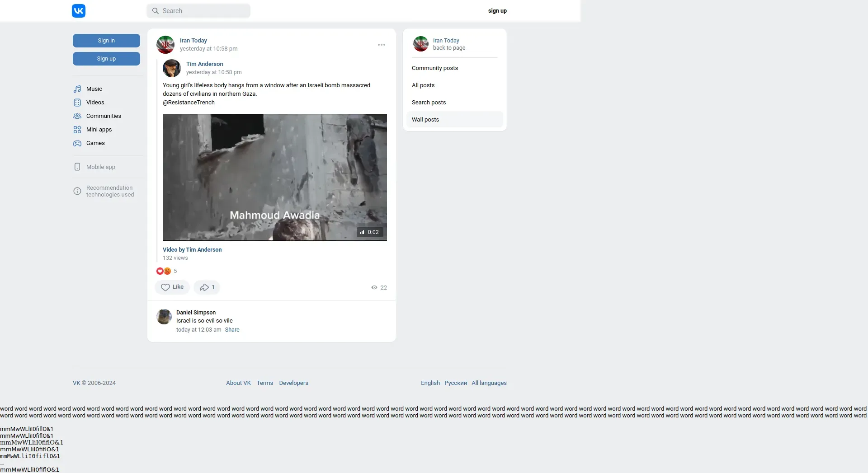This screenshot has height=473, width=868.
Task: Open the post's three-dot options menu
Action: pos(382,45)
